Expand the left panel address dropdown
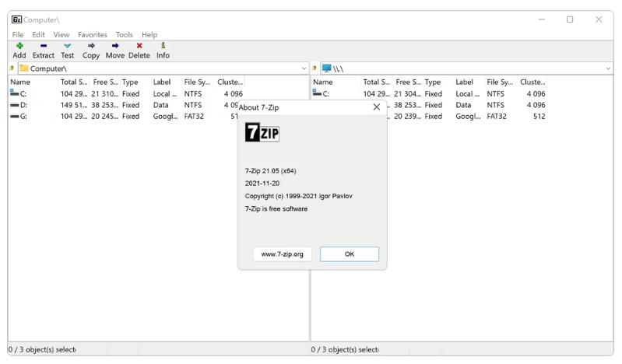The height and width of the screenshot is (364, 622). pyautogui.click(x=304, y=68)
